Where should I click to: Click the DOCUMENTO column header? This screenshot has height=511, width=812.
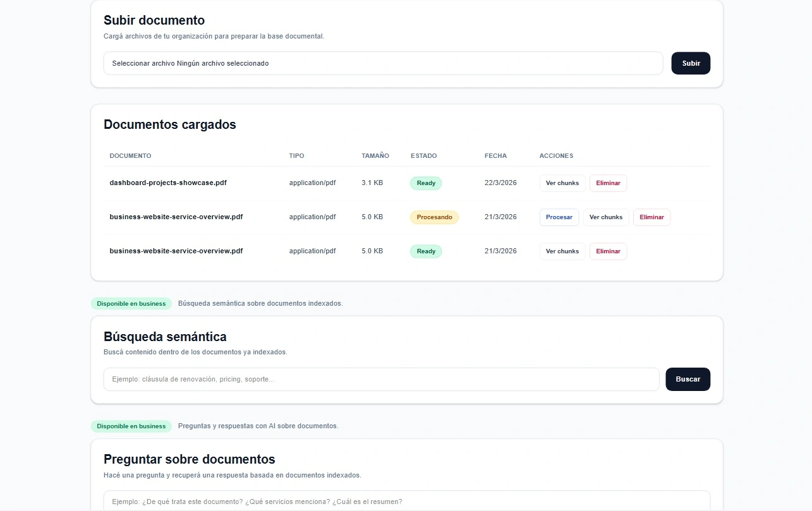(130, 156)
